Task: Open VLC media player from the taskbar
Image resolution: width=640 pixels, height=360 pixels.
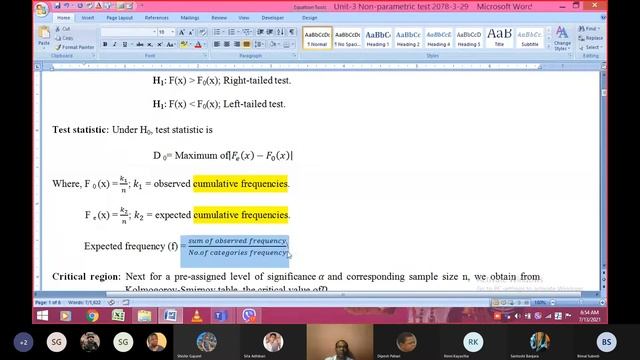Action: (197, 316)
